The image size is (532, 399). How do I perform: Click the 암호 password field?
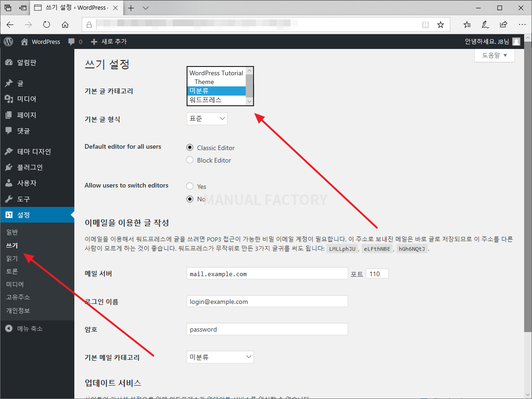(x=267, y=329)
